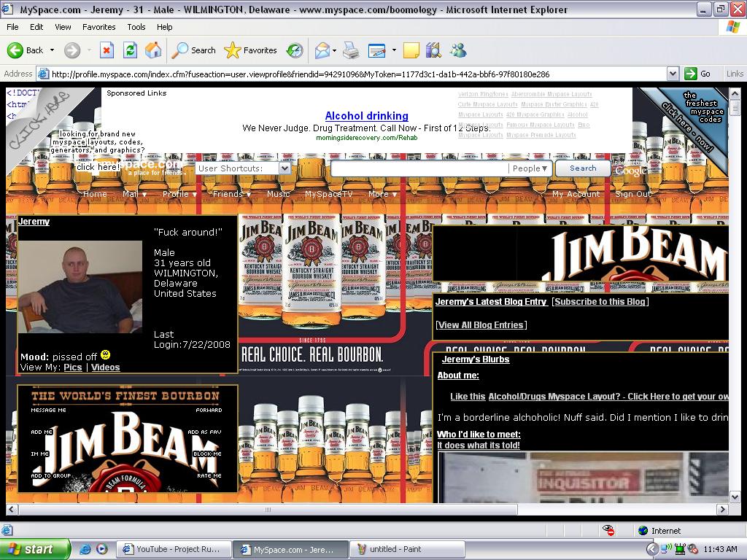Viewport: 747px width, 560px height.
Task: Open the MySpaceTV navigation link
Action: 329,194
